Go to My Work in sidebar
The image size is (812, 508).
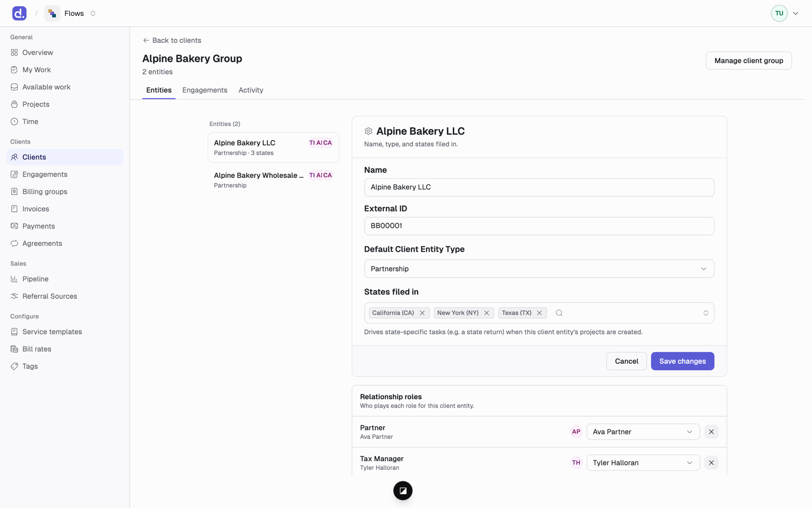pos(64,70)
